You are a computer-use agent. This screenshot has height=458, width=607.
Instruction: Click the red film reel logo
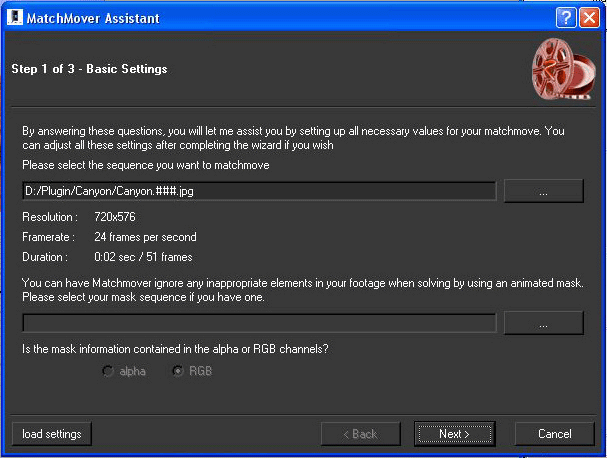coord(563,69)
